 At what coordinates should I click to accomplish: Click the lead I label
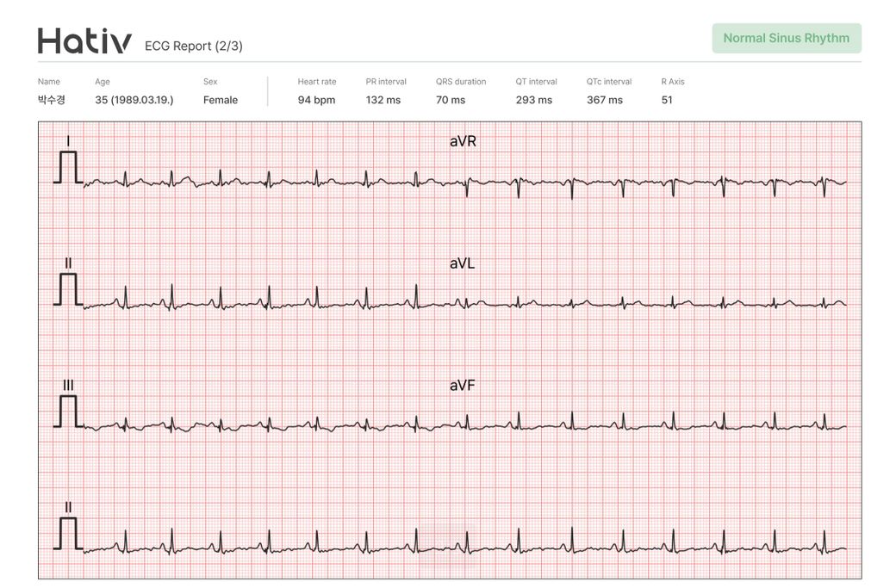tap(68, 140)
